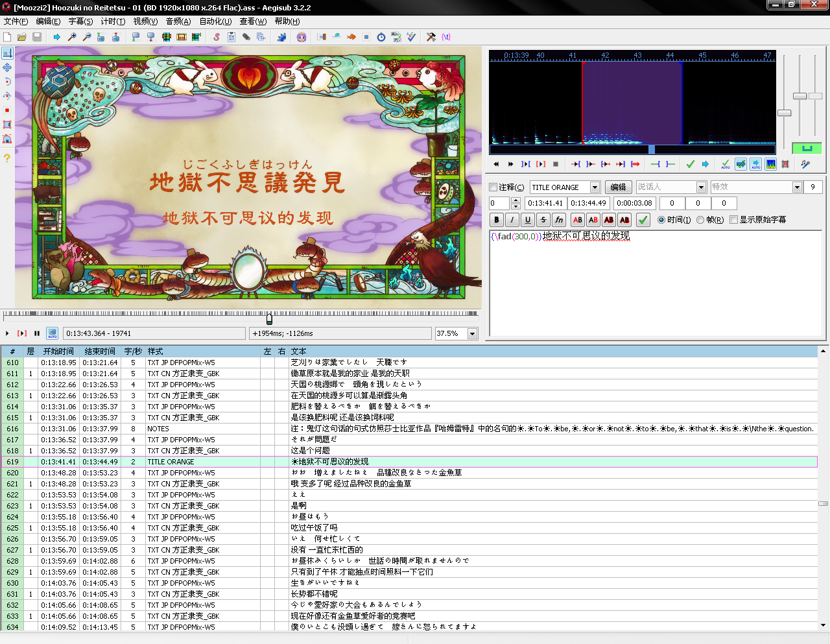
Task: Click the Underline U formatting button
Action: [528, 220]
